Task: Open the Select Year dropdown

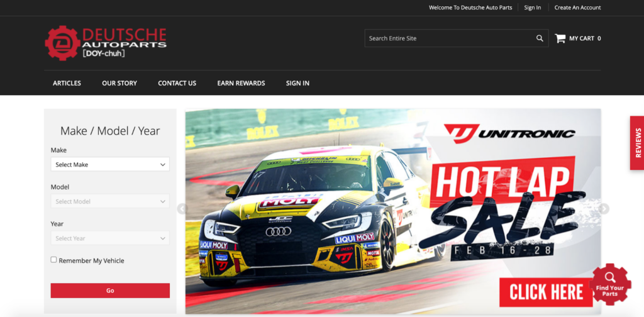Action: click(110, 238)
